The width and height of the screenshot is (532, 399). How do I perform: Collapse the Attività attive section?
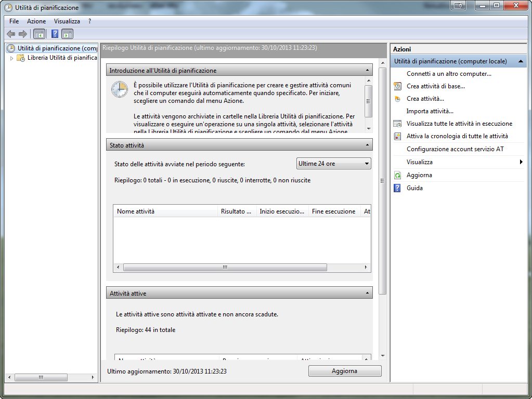pyautogui.click(x=368, y=294)
